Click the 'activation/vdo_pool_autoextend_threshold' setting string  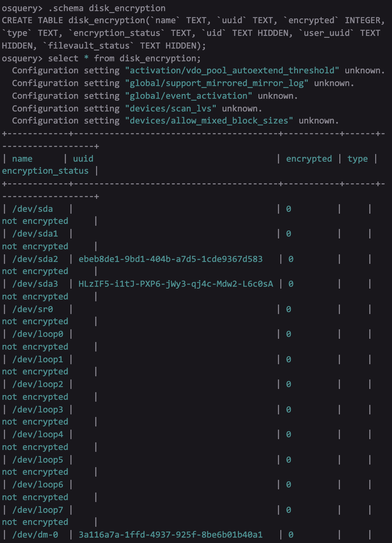click(x=232, y=70)
